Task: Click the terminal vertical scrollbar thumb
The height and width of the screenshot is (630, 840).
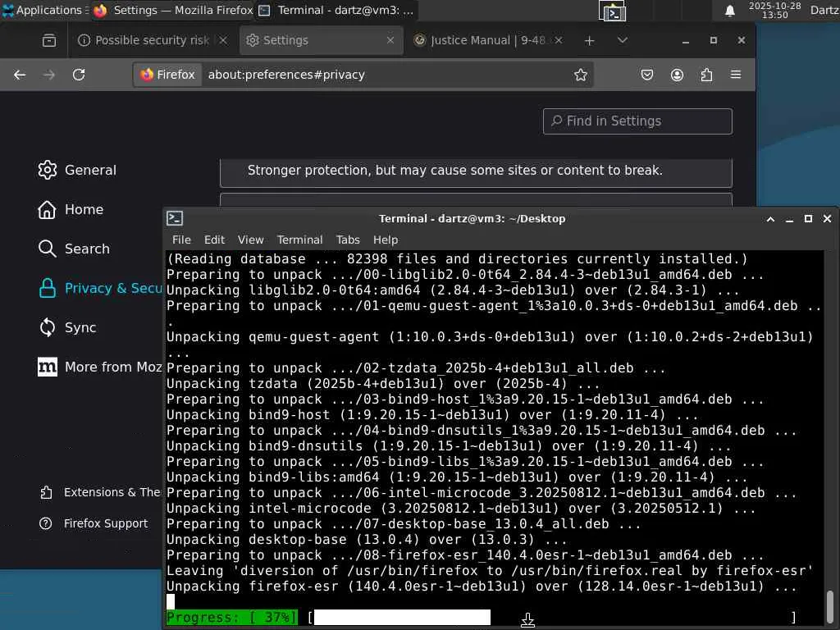Action: click(x=830, y=605)
